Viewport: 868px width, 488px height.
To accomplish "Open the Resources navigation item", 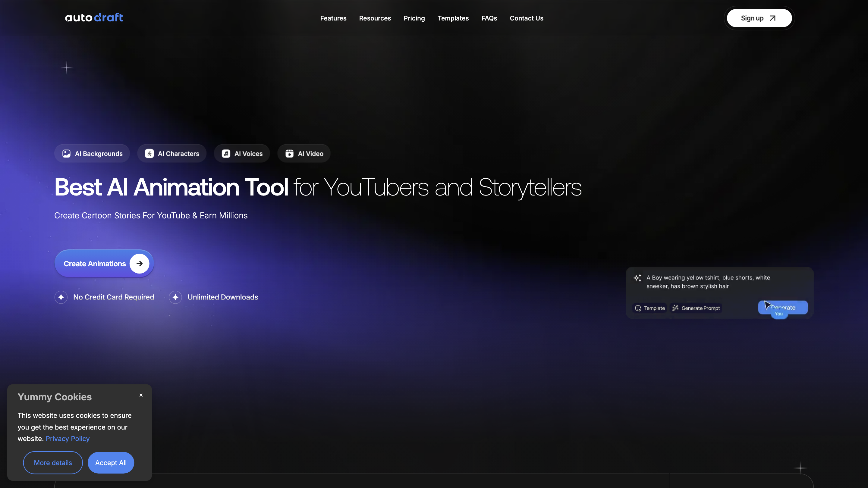I will (x=375, y=18).
